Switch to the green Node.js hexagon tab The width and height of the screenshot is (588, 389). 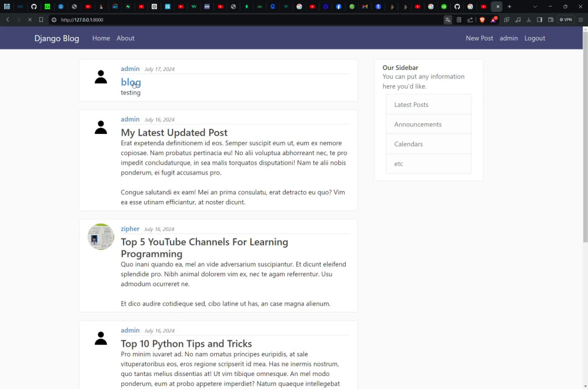click(x=352, y=6)
